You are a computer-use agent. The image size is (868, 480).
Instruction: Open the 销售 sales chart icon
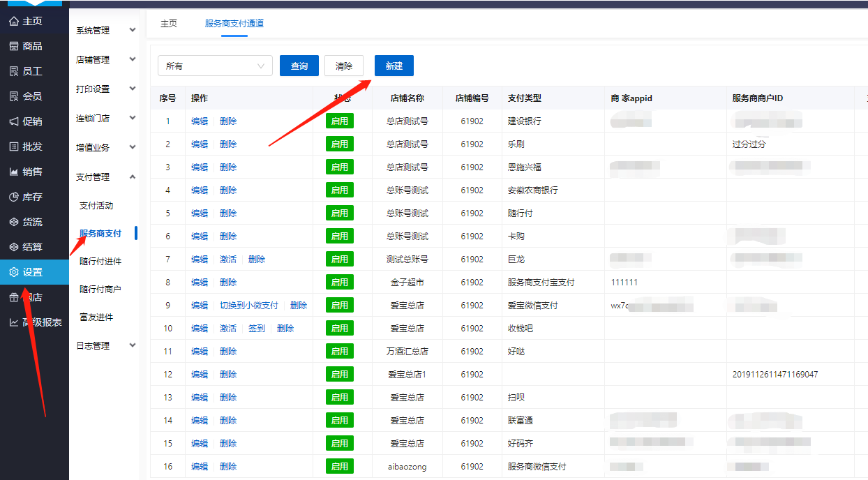(x=13, y=172)
